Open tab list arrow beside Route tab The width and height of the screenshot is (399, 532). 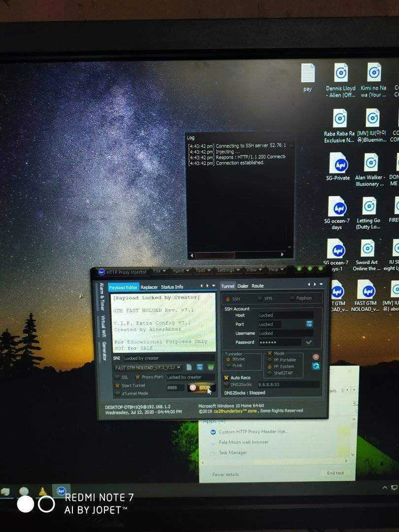[321, 284]
